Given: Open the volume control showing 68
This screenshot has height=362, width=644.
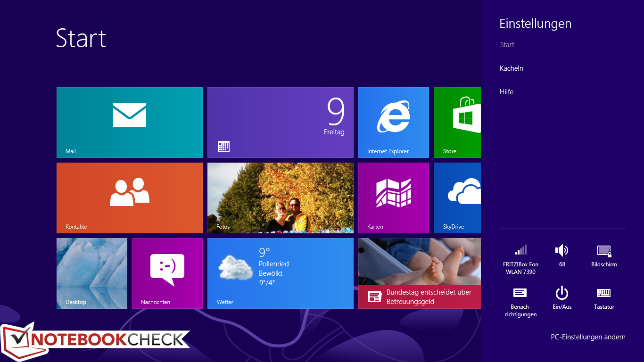Looking at the screenshot, I should coord(562,256).
